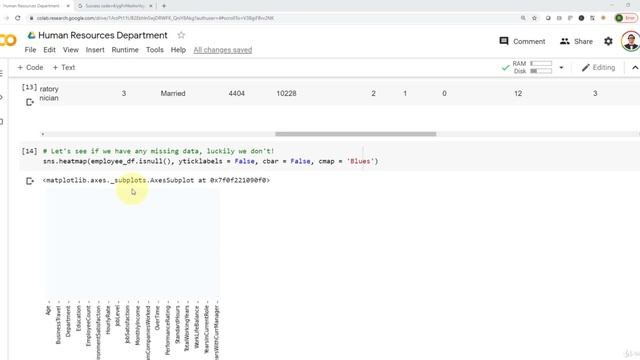Click the RAM and Disk usage indicator
The height and width of the screenshot is (360, 640).
coord(532,67)
